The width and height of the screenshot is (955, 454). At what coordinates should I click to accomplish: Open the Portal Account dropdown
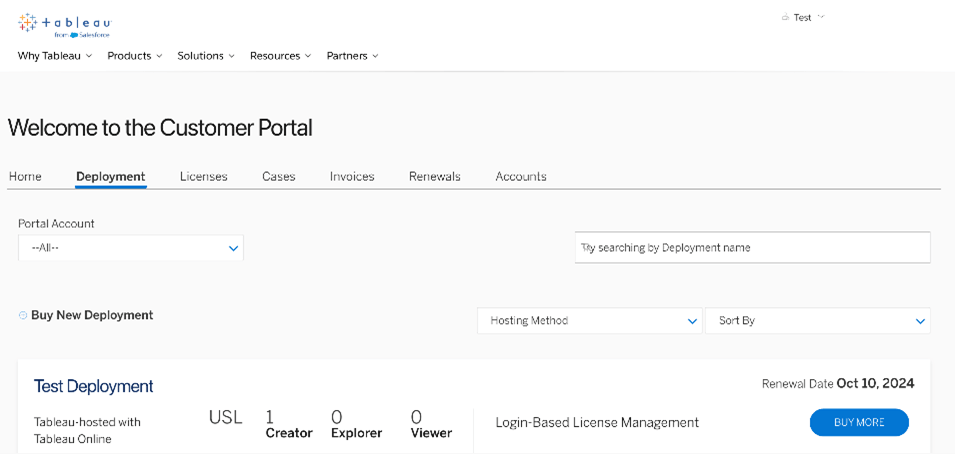point(131,248)
